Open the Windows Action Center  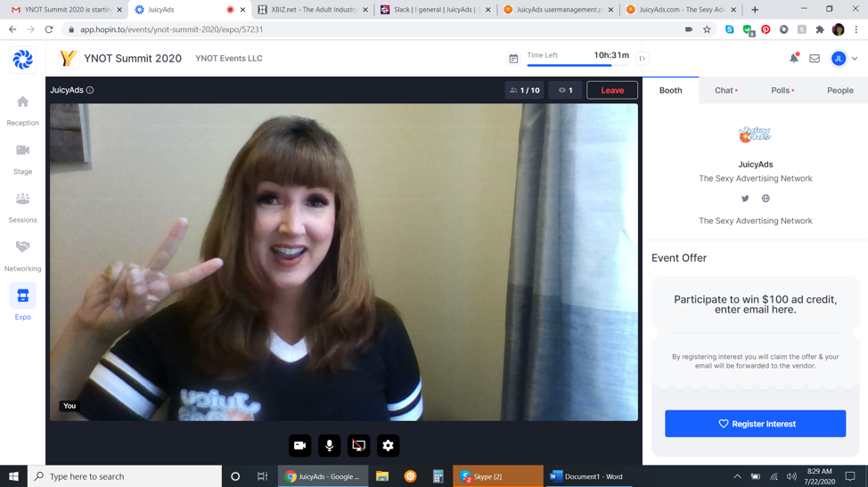tap(850, 476)
